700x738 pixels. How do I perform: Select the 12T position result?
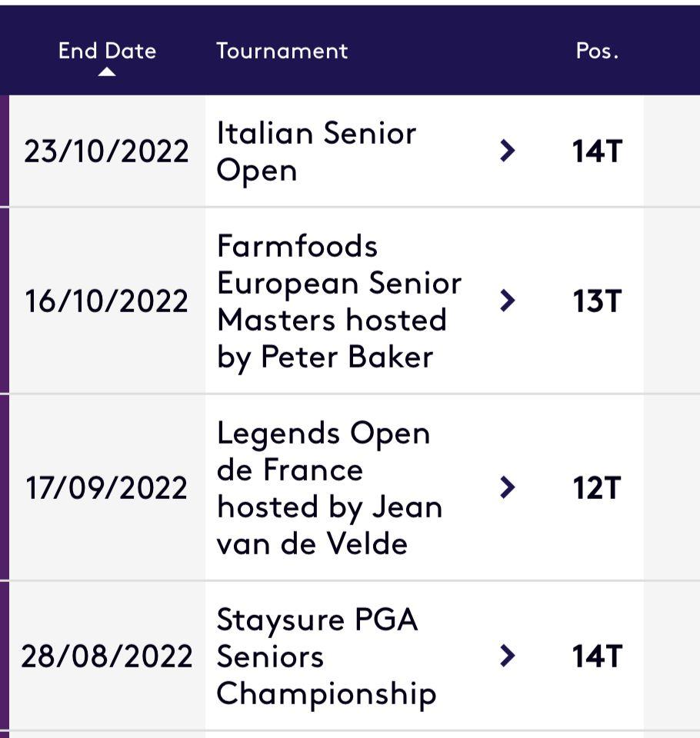coord(597,488)
